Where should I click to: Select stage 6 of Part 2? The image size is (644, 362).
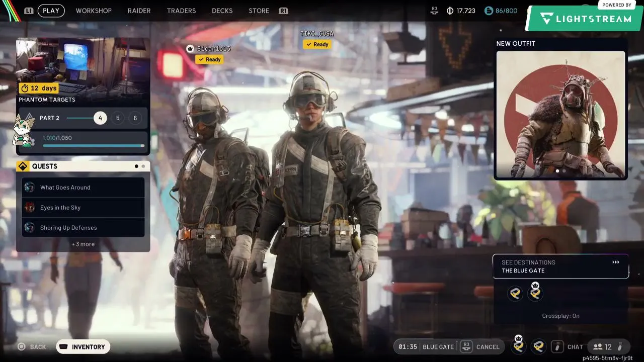(135, 118)
